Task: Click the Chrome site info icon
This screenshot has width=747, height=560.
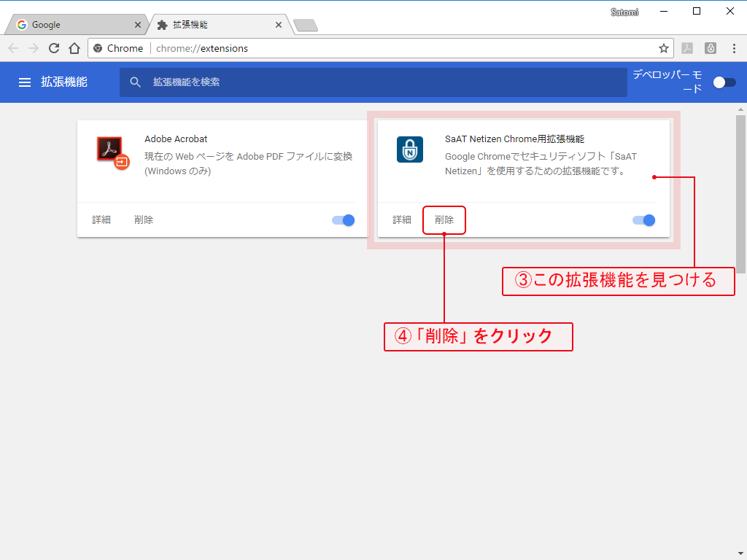Action: tap(98, 48)
